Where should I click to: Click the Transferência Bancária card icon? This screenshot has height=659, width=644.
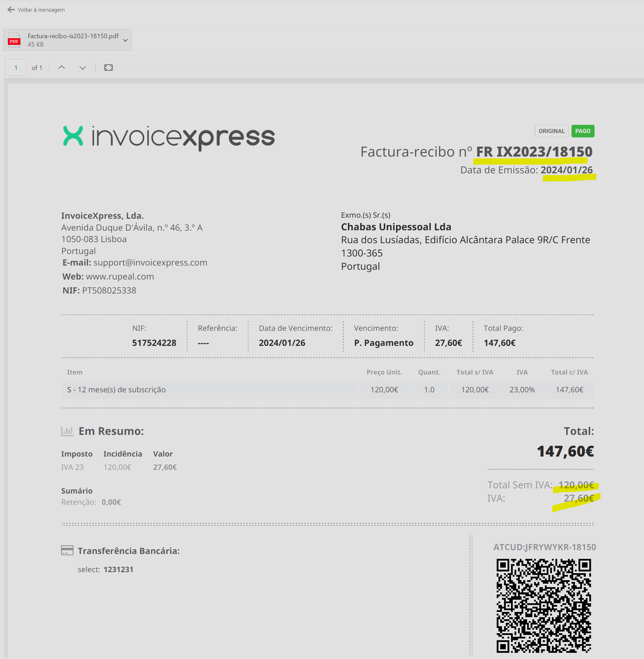click(x=67, y=550)
